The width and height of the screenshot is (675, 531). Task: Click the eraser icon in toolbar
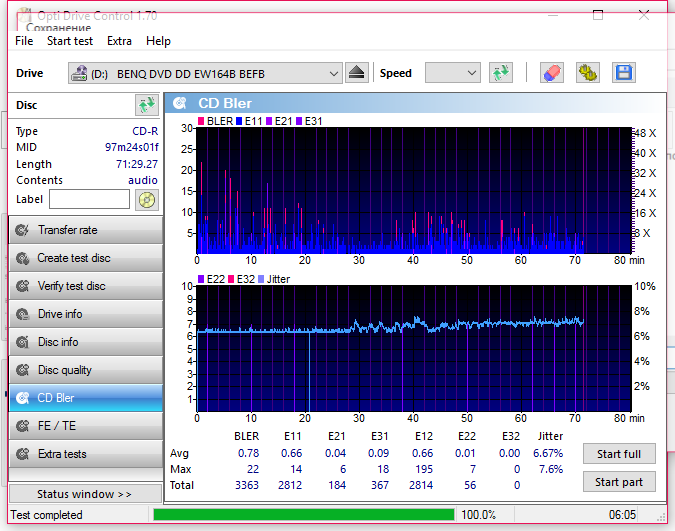552,73
